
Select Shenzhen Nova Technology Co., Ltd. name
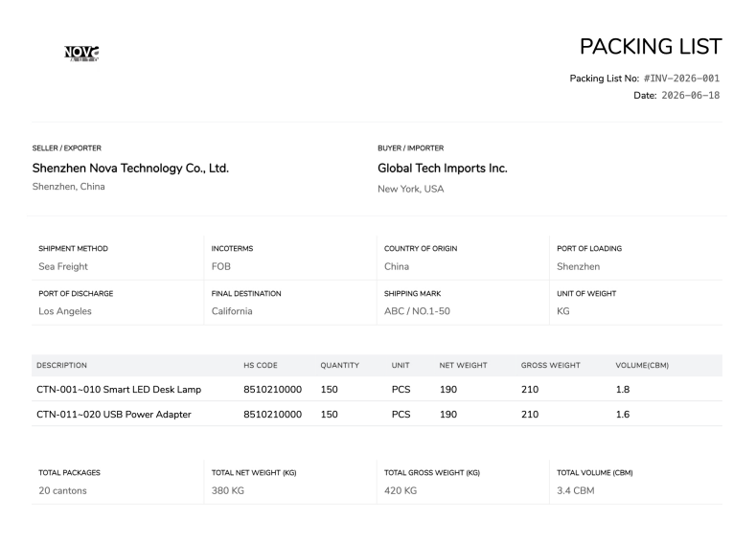click(130, 169)
